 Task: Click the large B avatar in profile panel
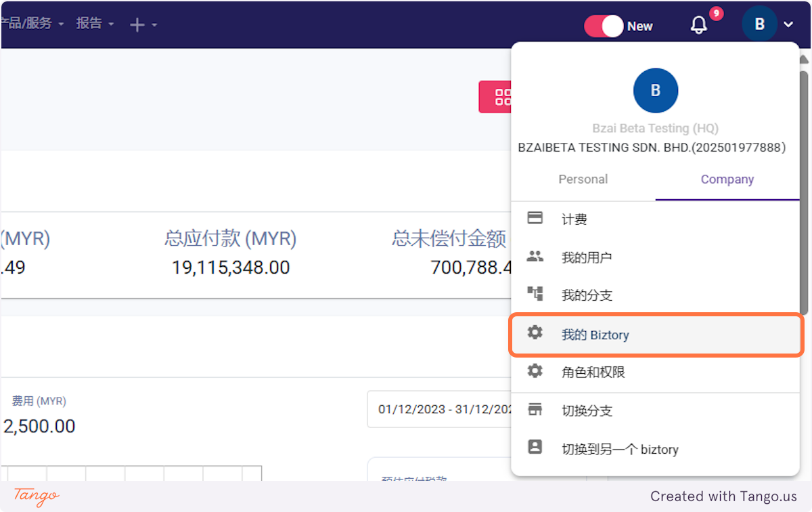pos(656,91)
